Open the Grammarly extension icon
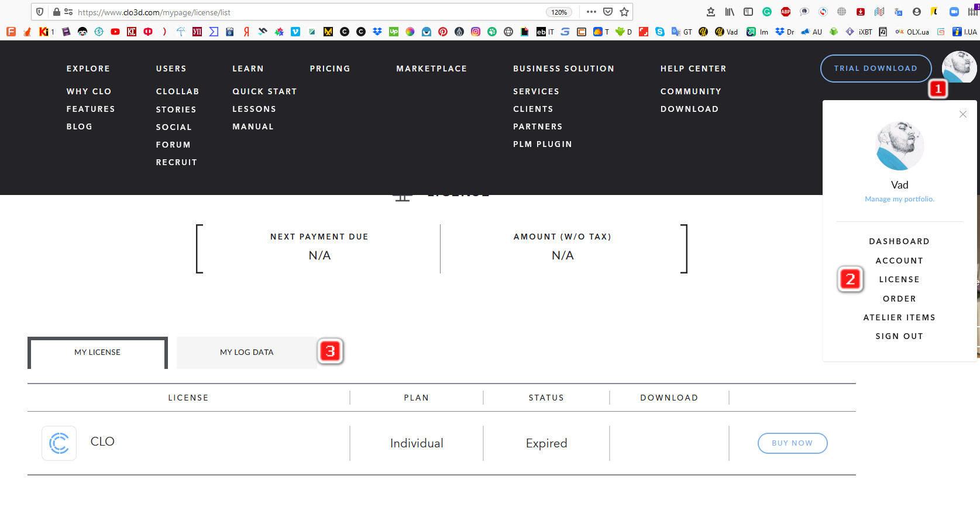980x520 pixels. click(x=767, y=12)
